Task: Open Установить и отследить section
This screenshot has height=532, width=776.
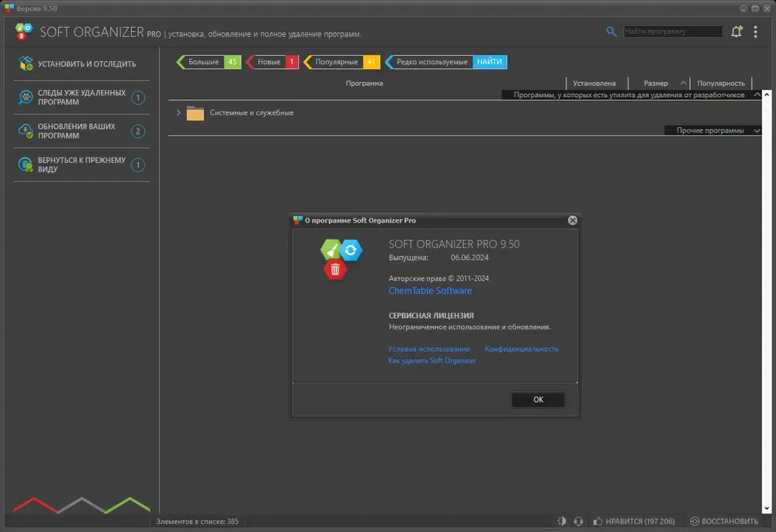Action: pos(81,64)
